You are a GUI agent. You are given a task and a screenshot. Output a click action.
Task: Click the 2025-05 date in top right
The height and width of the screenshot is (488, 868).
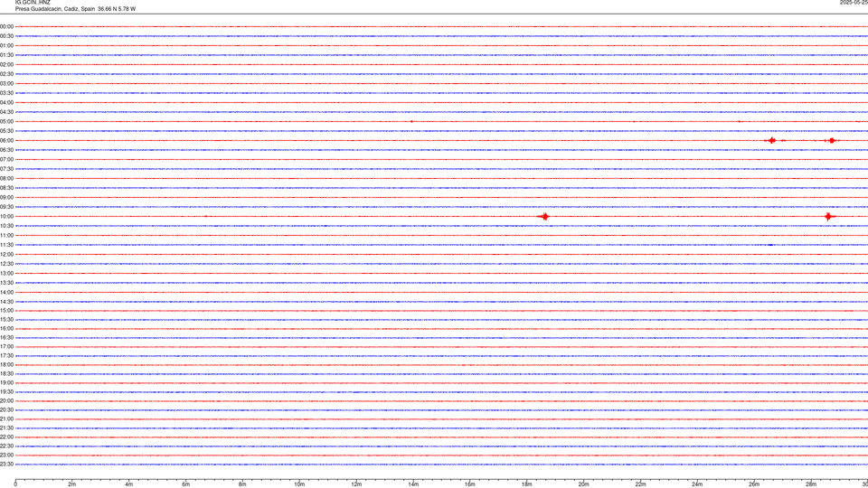(x=854, y=3)
